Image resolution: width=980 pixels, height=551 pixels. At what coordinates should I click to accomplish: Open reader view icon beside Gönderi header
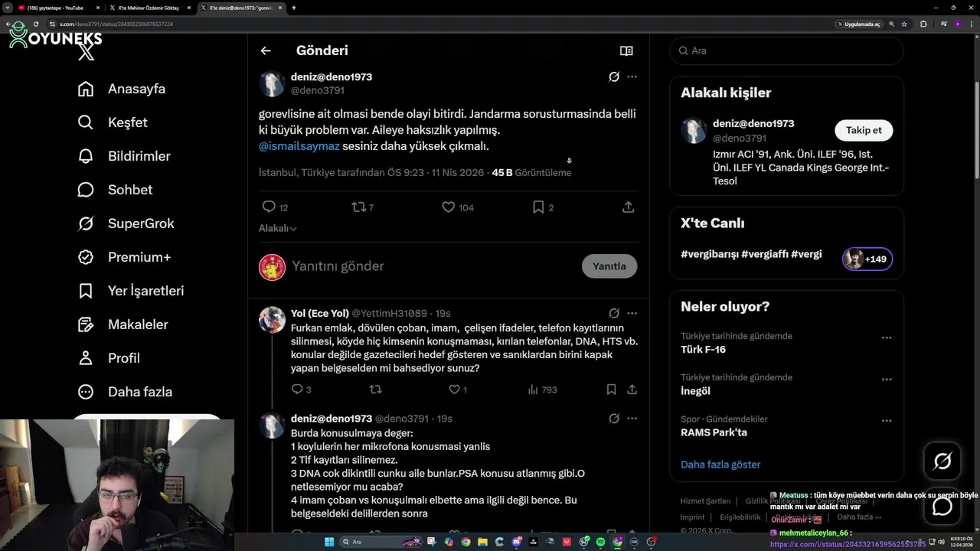click(626, 51)
